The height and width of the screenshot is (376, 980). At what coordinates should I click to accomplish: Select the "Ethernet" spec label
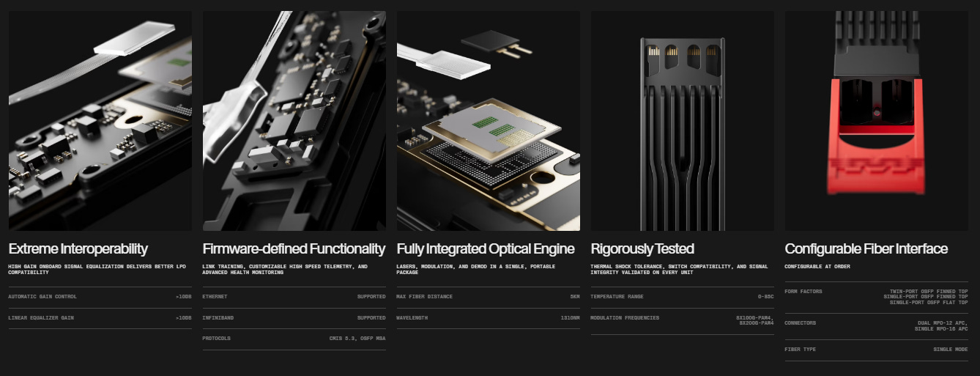[215, 297]
